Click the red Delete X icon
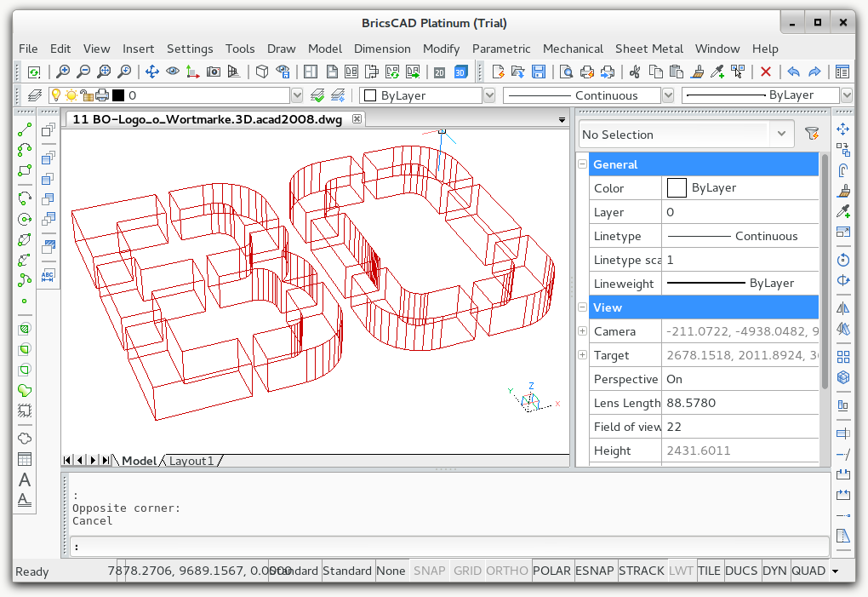This screenshot has width=868, height=597. 766,72
